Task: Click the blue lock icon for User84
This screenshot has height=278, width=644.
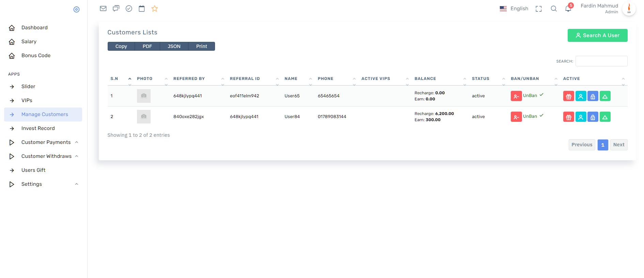Action: pos(593,117)
